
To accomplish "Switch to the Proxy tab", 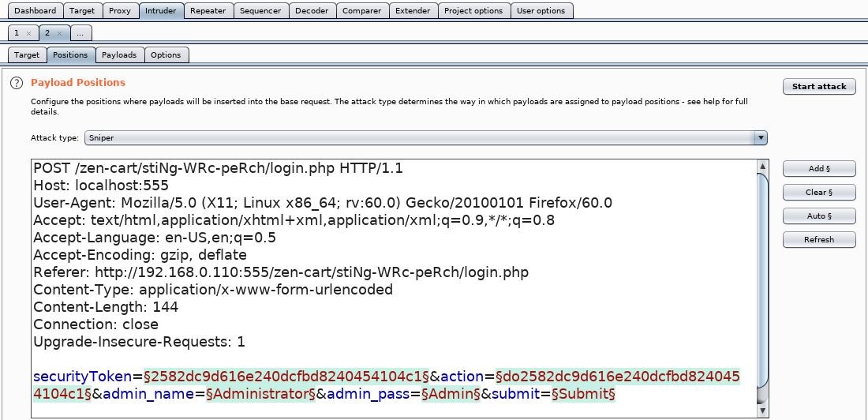I will pyautogui.click(x=120, y=11).
